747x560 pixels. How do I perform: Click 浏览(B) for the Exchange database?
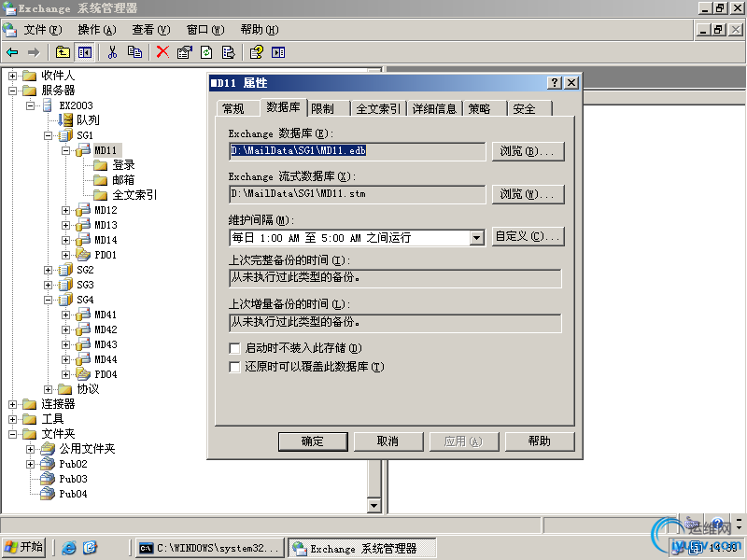point(528,151)
